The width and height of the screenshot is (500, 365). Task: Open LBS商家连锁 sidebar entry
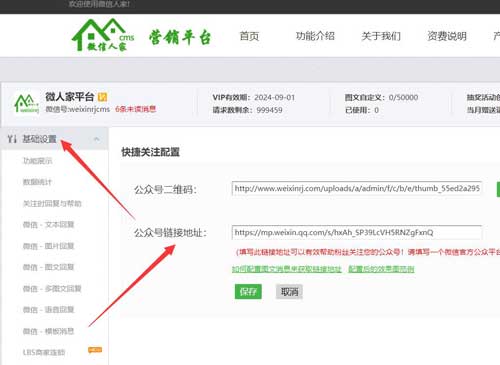click(x=44, y=352)
